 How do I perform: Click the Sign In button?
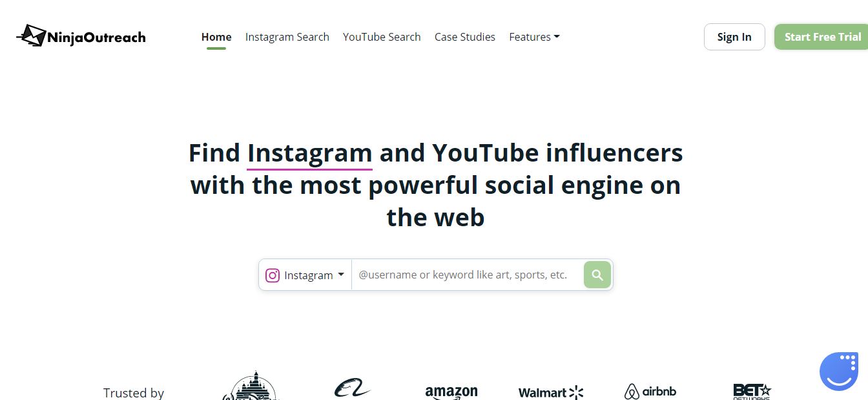click(734, 37)
